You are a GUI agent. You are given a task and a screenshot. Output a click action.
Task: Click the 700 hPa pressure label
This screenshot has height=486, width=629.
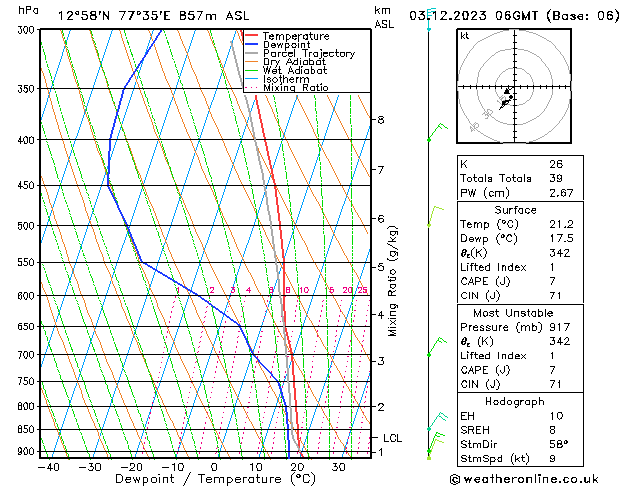28,355
